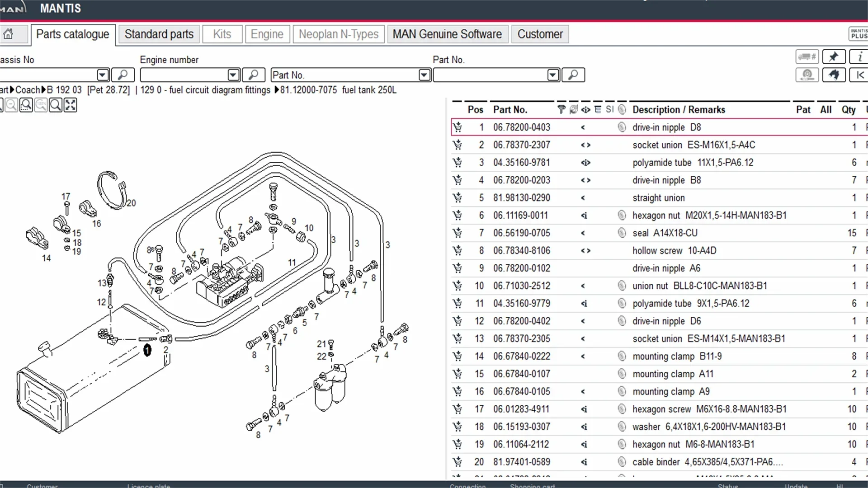The image size is (868, 488).
Task: Click the filter funnel column icon
Action: 561,109
